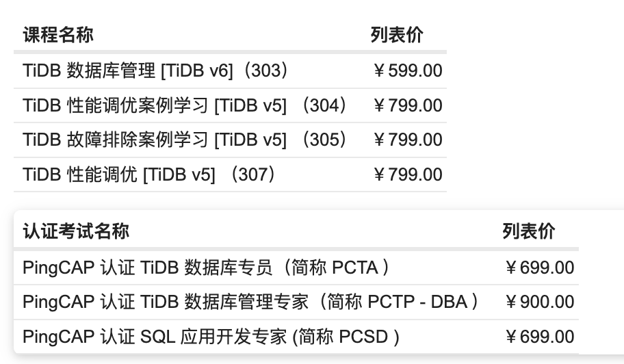Click the PCTA exam's ¥699.00 price
This screenshot has height=364, width=624.
pos(540,267)
